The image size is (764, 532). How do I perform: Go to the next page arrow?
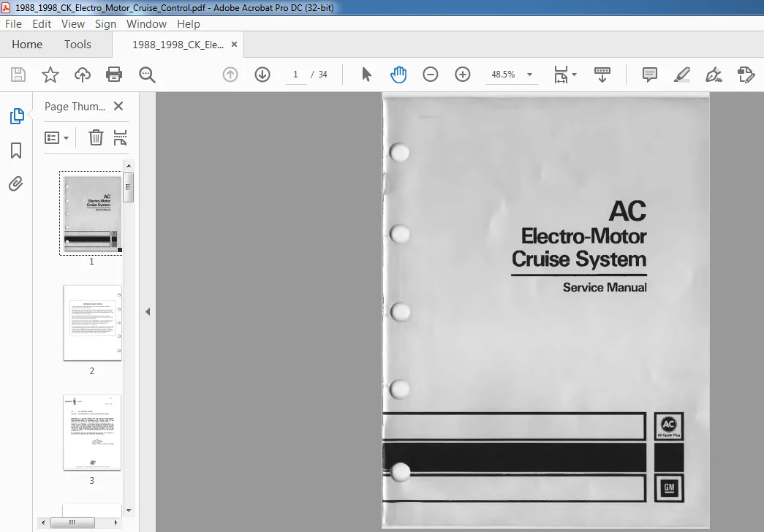[x=262, y=75]
